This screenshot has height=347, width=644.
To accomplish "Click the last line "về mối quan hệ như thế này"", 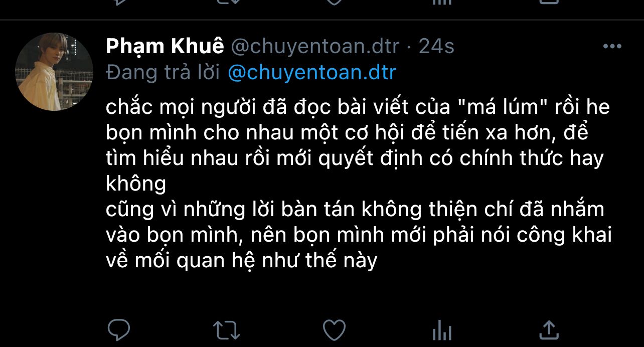I will point(241,260).
